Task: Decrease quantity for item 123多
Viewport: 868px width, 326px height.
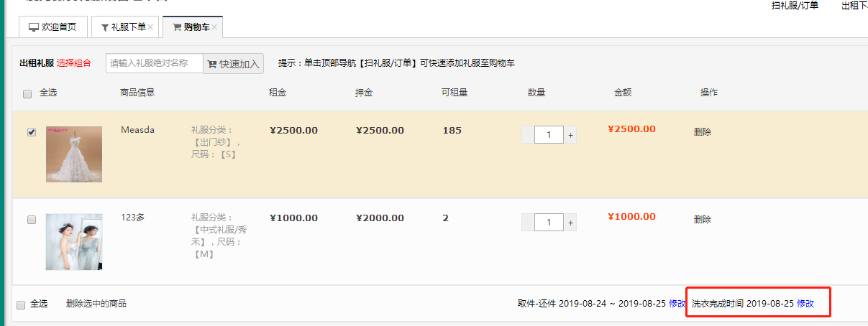Action: pos(528,223)
